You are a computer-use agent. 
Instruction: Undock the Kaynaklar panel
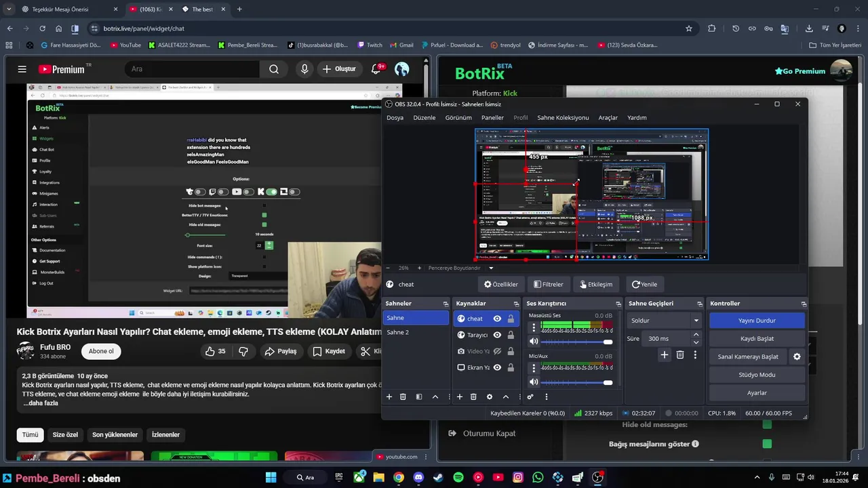(517, 304)
